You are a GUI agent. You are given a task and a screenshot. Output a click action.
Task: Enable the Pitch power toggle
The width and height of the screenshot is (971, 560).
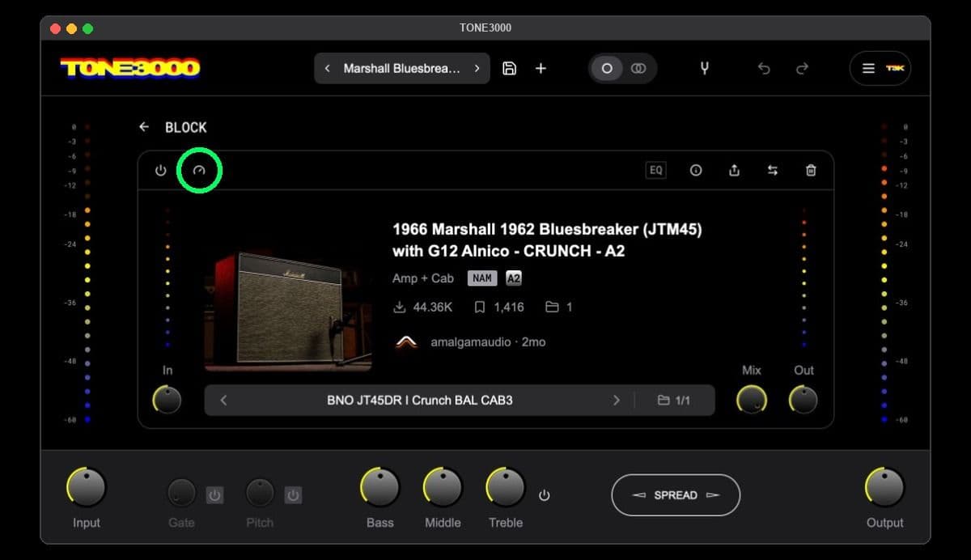pos(293,494)
